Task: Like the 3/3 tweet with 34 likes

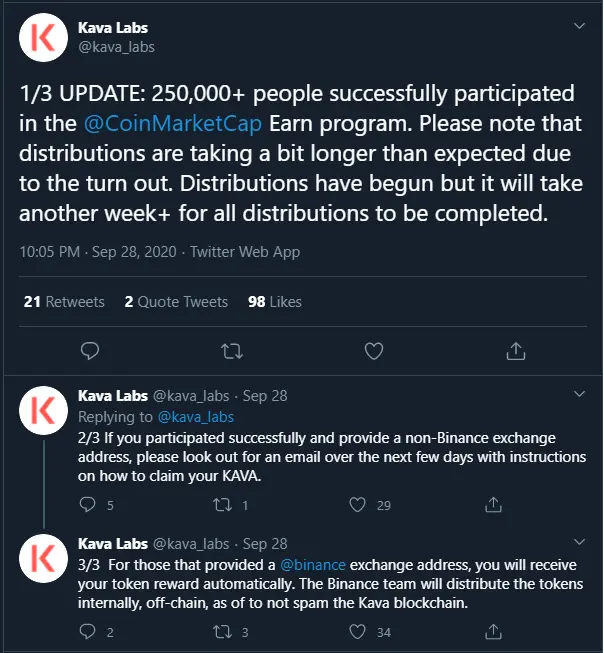Action: (x=357, y=632)
